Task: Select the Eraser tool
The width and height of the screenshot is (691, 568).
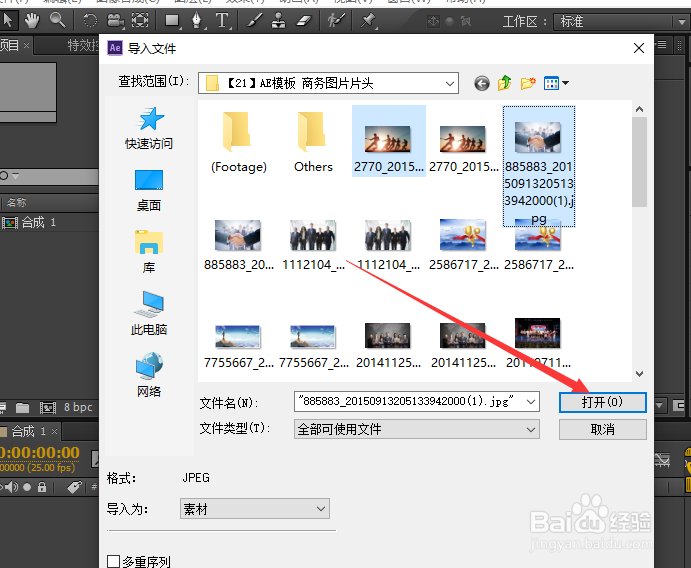Action: click(x=304, y=20)
